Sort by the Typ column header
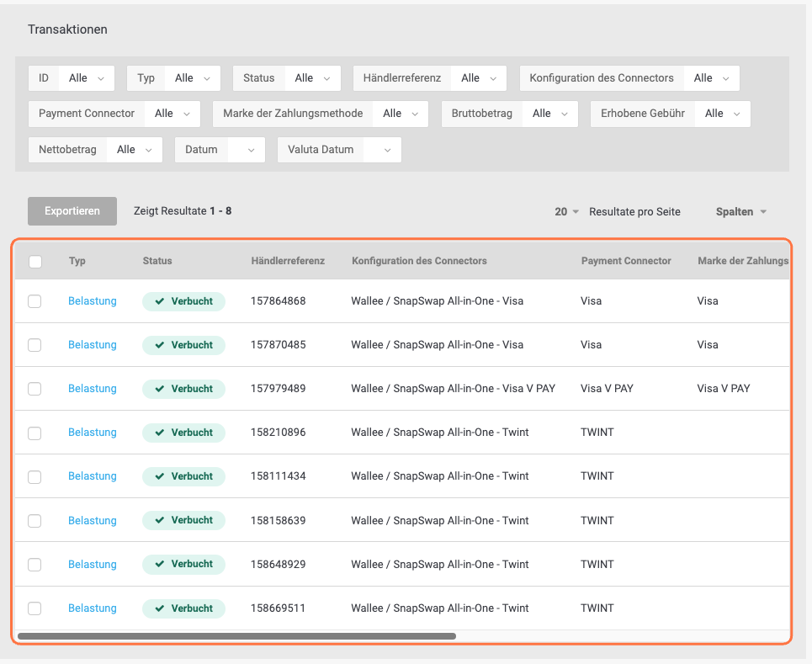Viewport: 812px width, 664px height. pos(77,261)
